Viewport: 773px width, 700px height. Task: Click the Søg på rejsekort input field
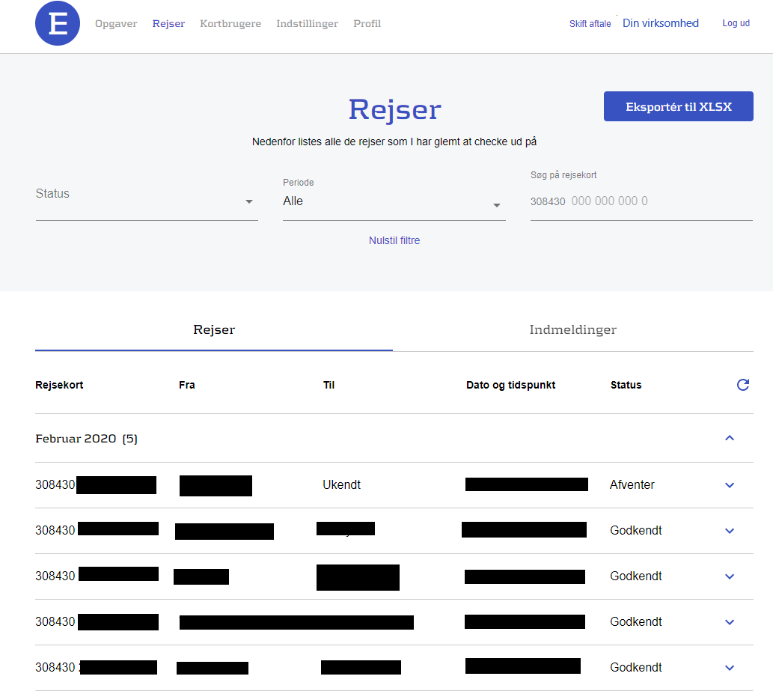[x=659, y=201]
